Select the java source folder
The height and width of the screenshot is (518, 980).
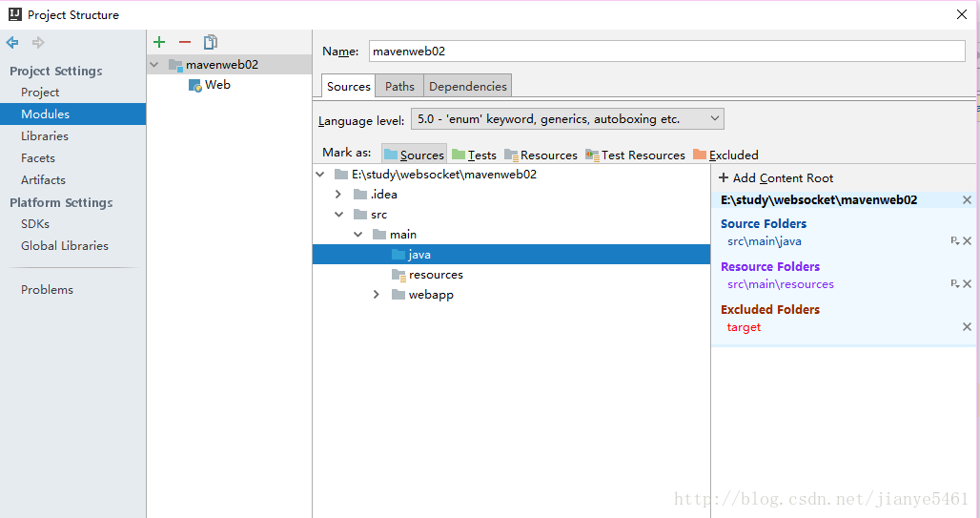click(511, 254)
